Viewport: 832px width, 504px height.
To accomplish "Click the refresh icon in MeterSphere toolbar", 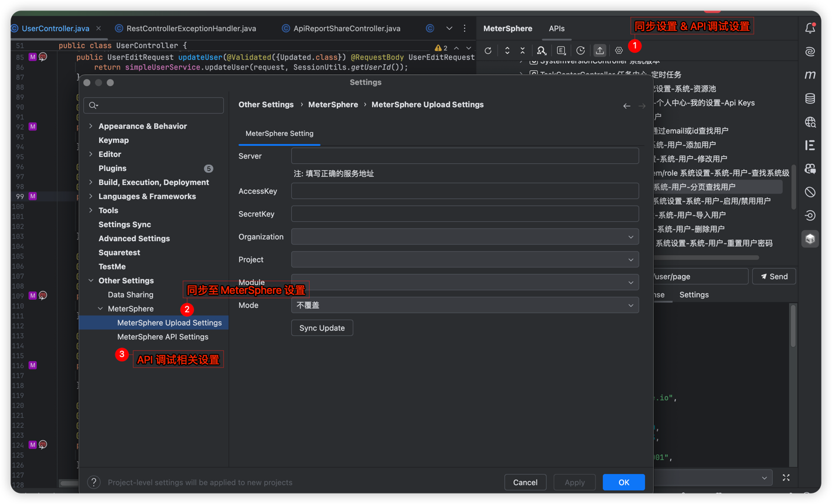I will coord(488,51).
